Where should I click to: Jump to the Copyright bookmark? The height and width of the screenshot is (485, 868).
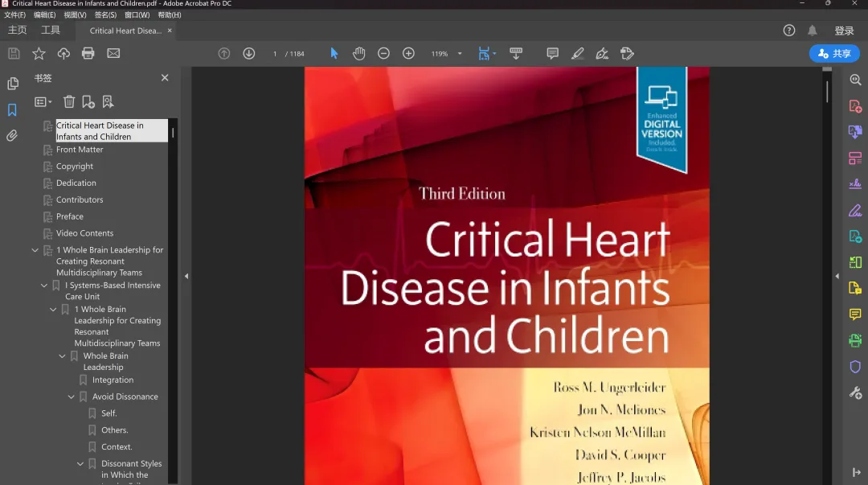[x=75, y=166]
